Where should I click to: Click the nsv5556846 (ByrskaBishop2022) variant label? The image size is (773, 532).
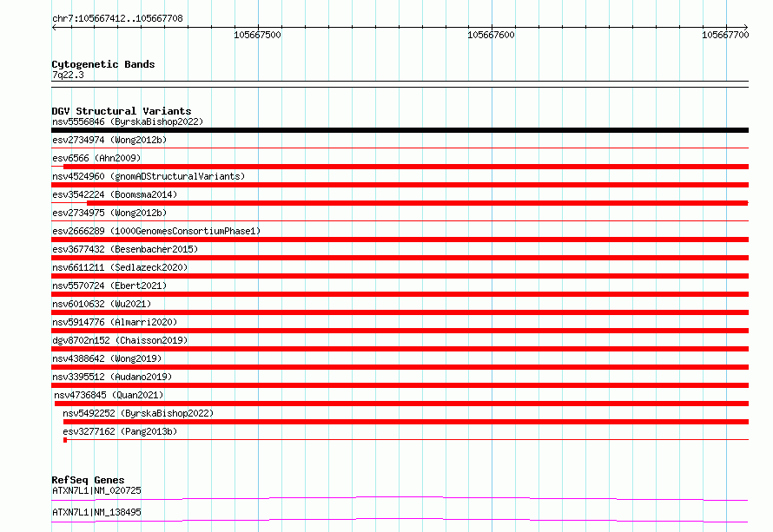(128, 122)
